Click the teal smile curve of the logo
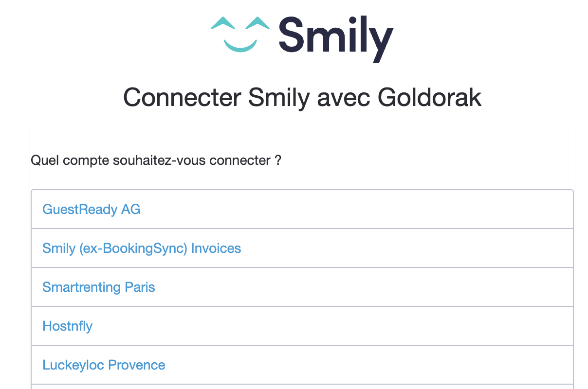The height and width of the screenshot is (389, 588). 240,46
